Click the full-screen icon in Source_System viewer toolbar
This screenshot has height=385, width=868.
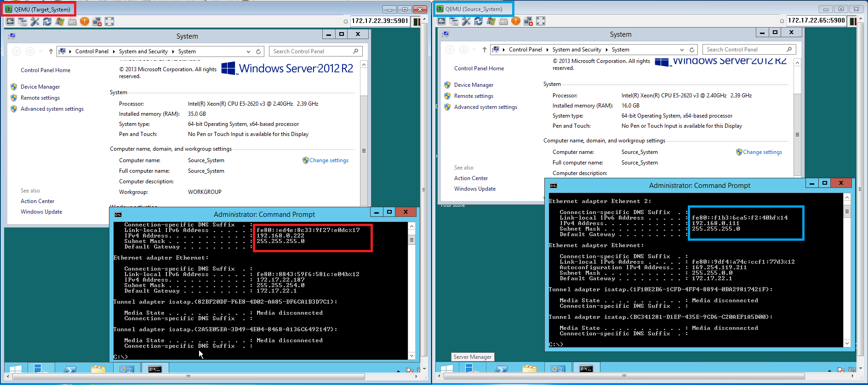coord(541,21)
